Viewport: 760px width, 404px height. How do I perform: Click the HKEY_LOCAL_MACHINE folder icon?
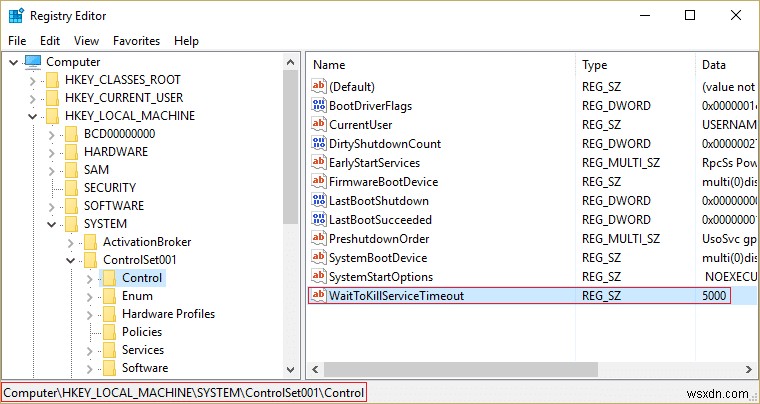52,116
